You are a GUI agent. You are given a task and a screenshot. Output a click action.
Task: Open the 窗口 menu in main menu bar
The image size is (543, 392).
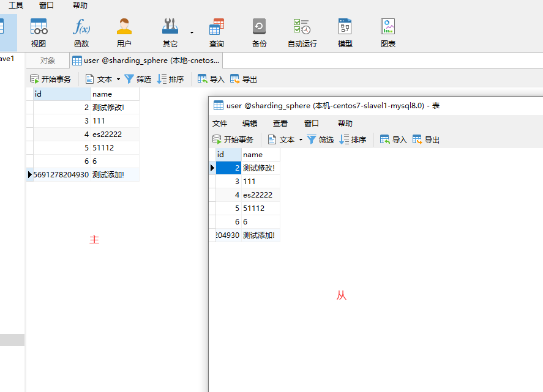coord(47,5)
